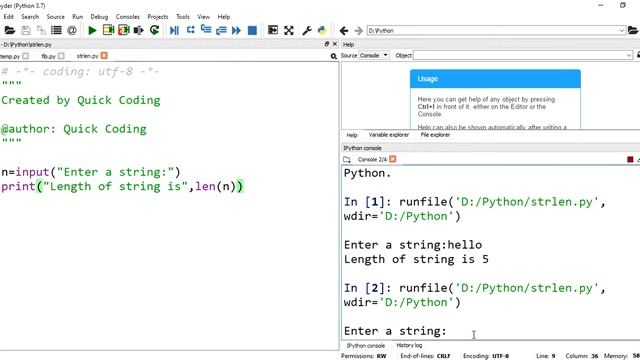Switch to History log tab
Viewport: 640px width, 360px height.
[x=409, y=345]
